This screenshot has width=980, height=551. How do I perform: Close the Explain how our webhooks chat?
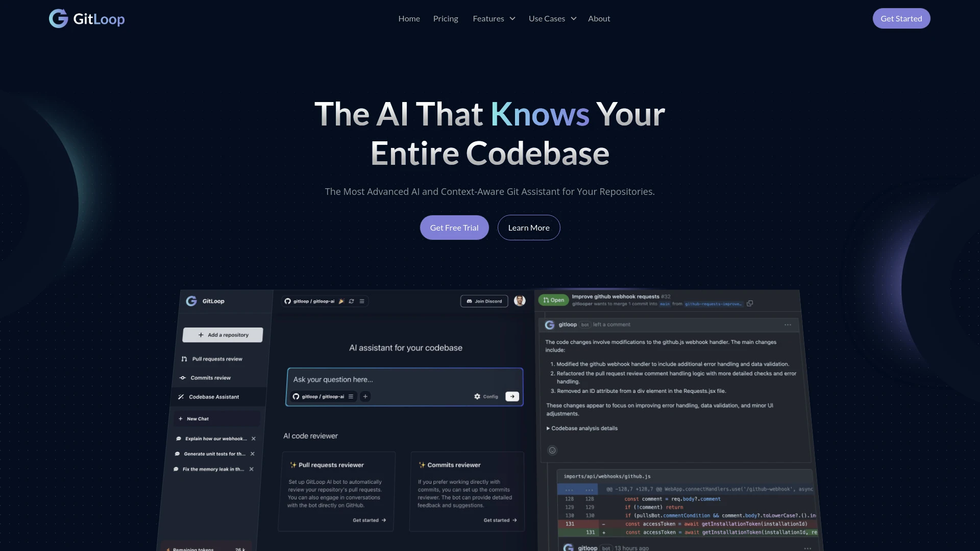pyautogui.click(x=253, y=439)
